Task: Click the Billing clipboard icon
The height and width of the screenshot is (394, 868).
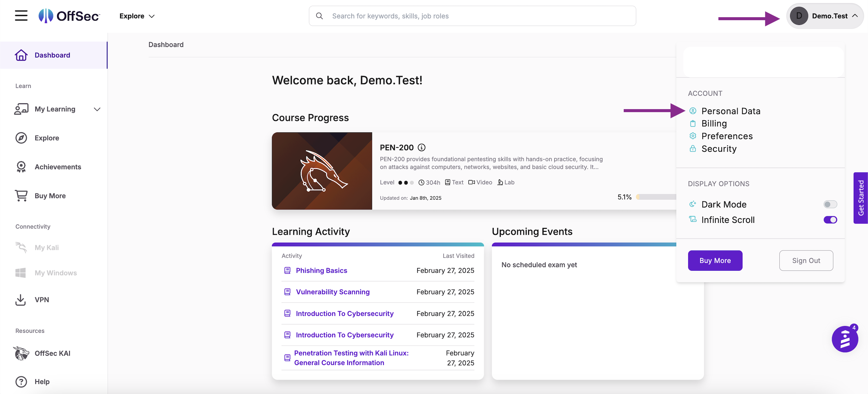Action: coord(693,123)
